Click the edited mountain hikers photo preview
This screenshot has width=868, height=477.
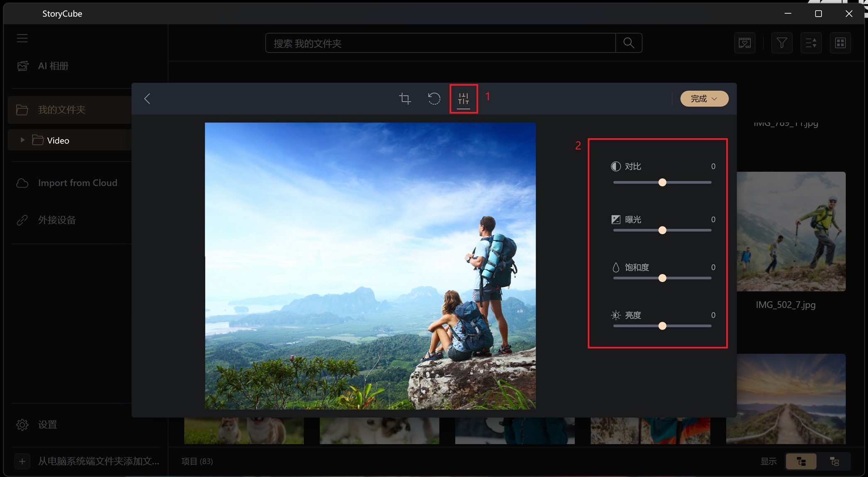370,266
